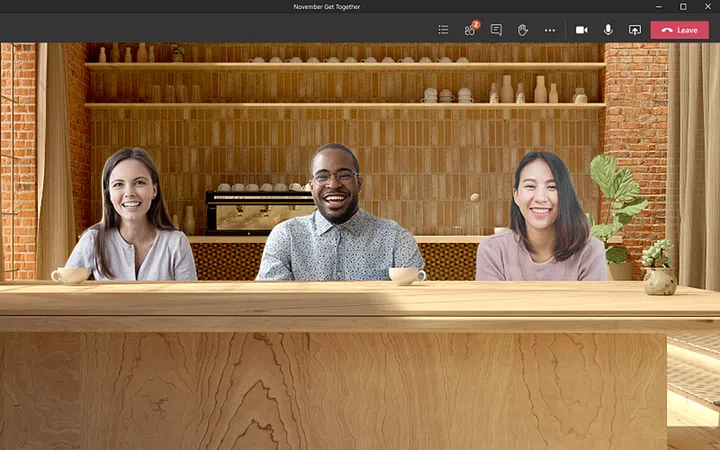This screenshot has height=450, width=720.
Task: Raise your hand in the meeting
Action: click(x=522, y=30)
